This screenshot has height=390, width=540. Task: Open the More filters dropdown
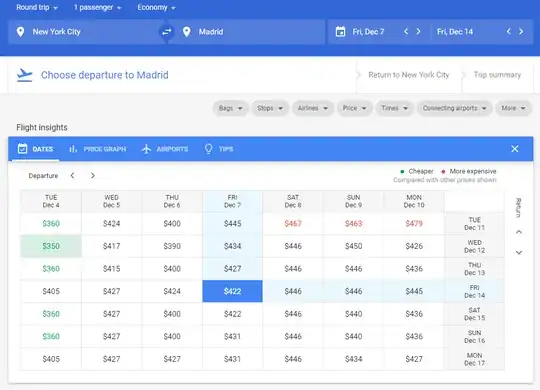coord(513,108)
